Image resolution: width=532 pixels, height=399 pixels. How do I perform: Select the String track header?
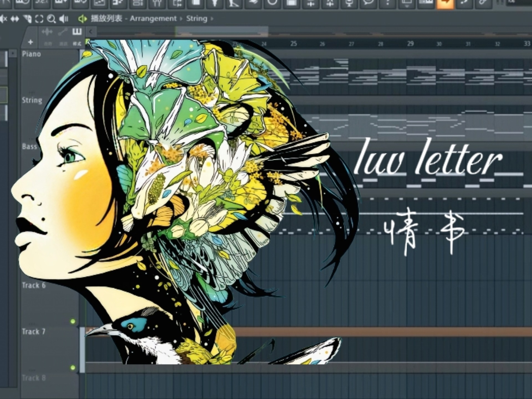pos(50,119)
